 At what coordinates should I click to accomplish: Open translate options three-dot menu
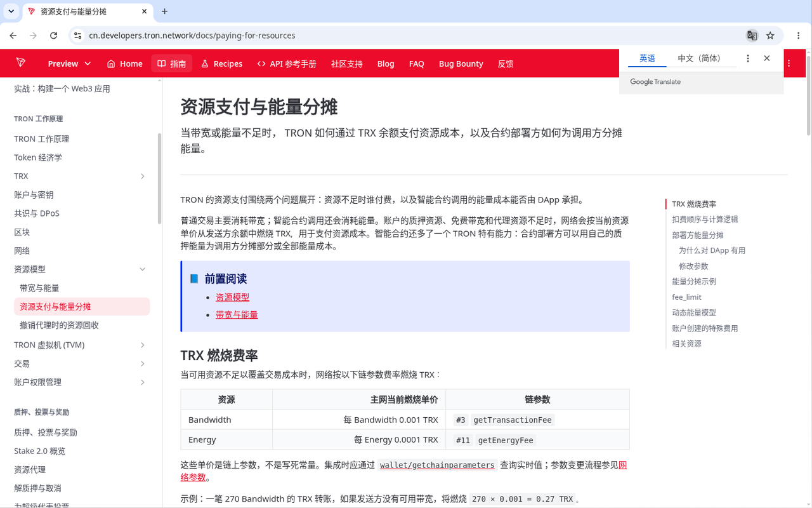coord(748,58)
